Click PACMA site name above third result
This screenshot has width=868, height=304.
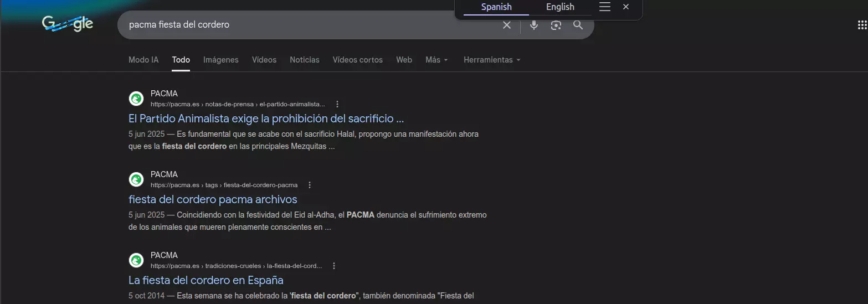point(164,255)
